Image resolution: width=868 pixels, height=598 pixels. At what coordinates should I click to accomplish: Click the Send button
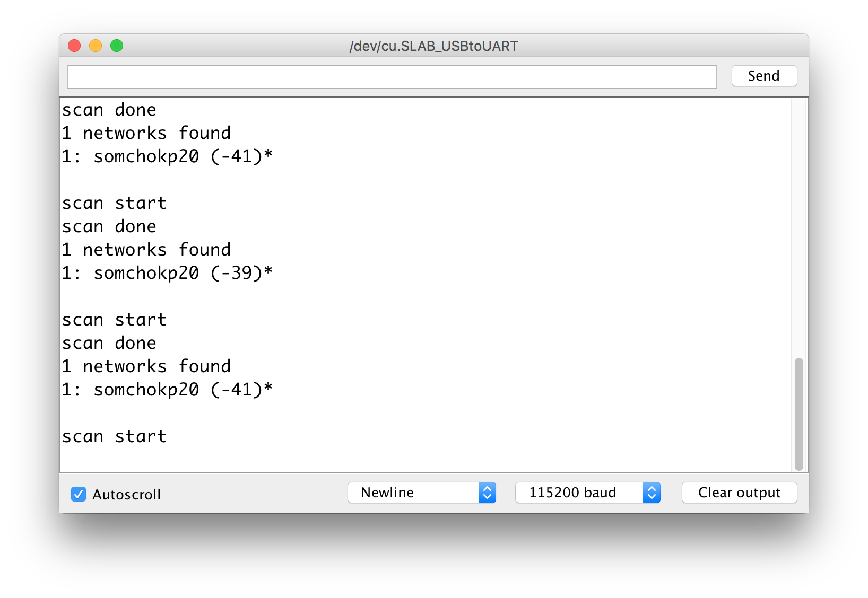click(x=763, y=76)
